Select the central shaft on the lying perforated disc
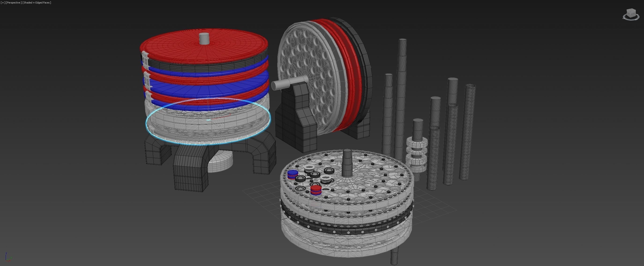 [347, 163]
